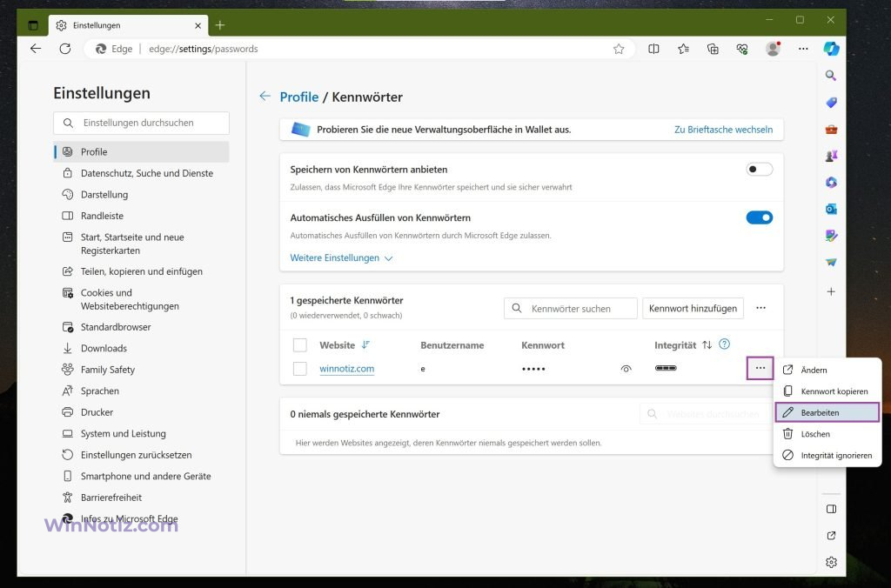Screen dimensions: 891x588
Task: Enable the Speichern von Kennwörtern anbieten toggle
Action: 759,169
